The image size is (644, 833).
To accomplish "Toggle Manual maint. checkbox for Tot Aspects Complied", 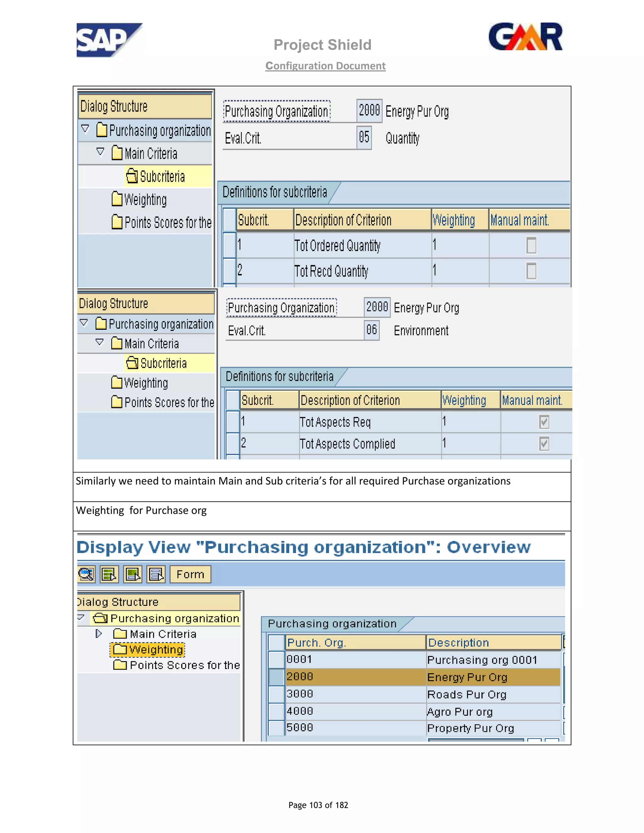I will point(544,444).
